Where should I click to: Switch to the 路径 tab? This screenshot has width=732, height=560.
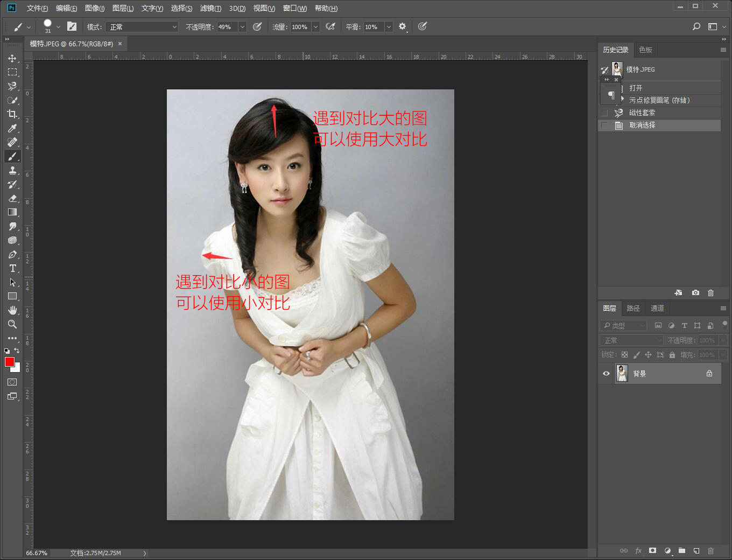pyautogui.click(x=634, y=308)
